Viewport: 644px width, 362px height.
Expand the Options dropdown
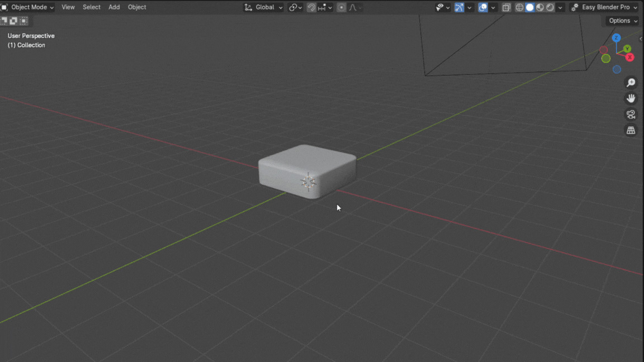pos(622,21)
